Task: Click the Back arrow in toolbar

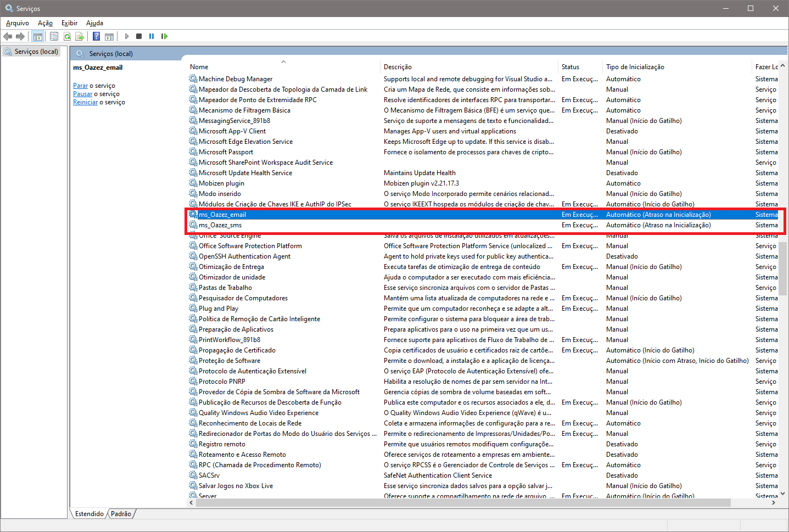Action: pos(8,36)
